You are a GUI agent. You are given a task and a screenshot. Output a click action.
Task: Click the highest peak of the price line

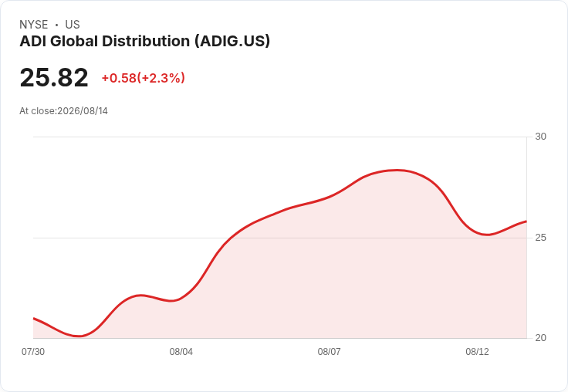tap(397, 170)
